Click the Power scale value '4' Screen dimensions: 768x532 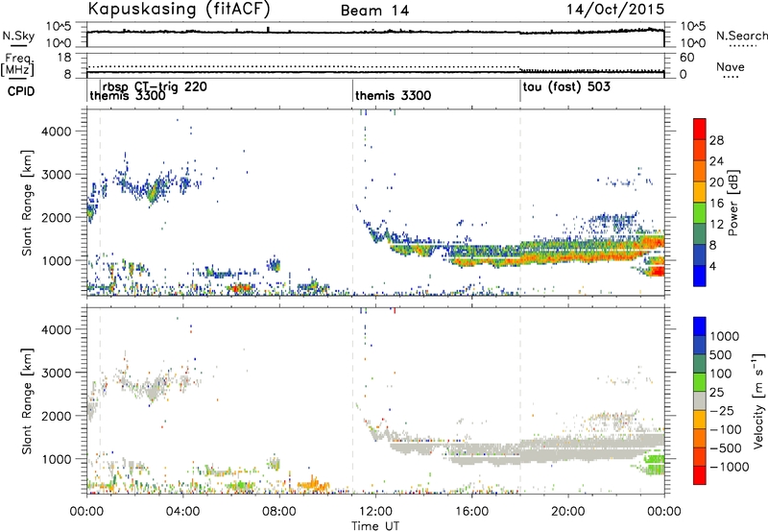click(712, 266)
